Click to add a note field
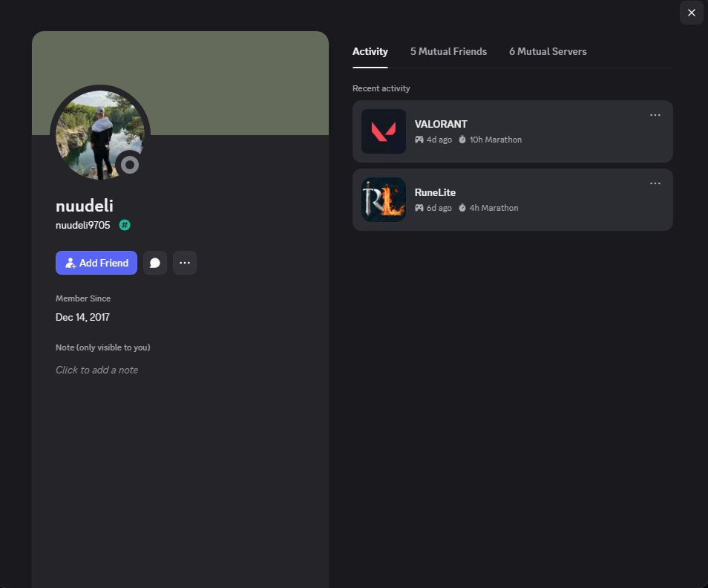The width and height of the screenshot is (708, 588). point(96,370)
